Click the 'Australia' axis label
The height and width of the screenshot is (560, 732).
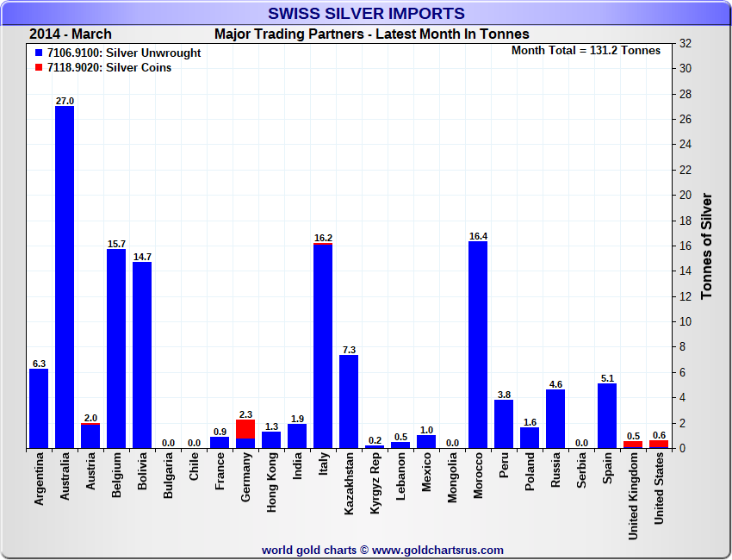[65, 476]
